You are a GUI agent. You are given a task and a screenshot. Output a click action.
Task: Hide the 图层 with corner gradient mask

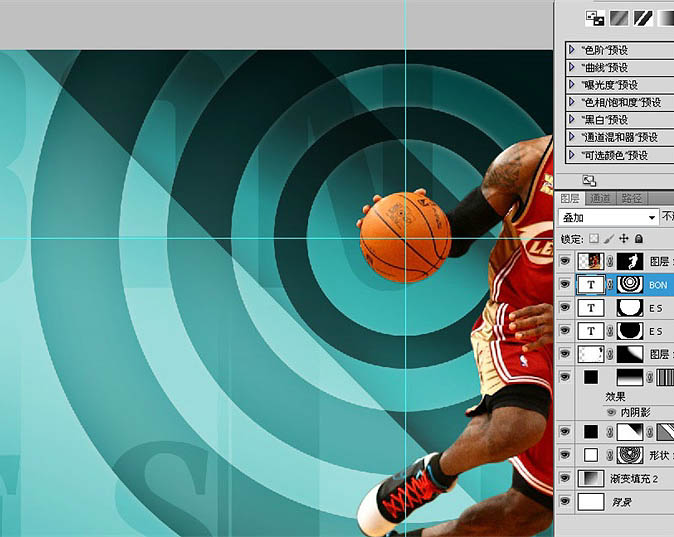pos(565,353)
